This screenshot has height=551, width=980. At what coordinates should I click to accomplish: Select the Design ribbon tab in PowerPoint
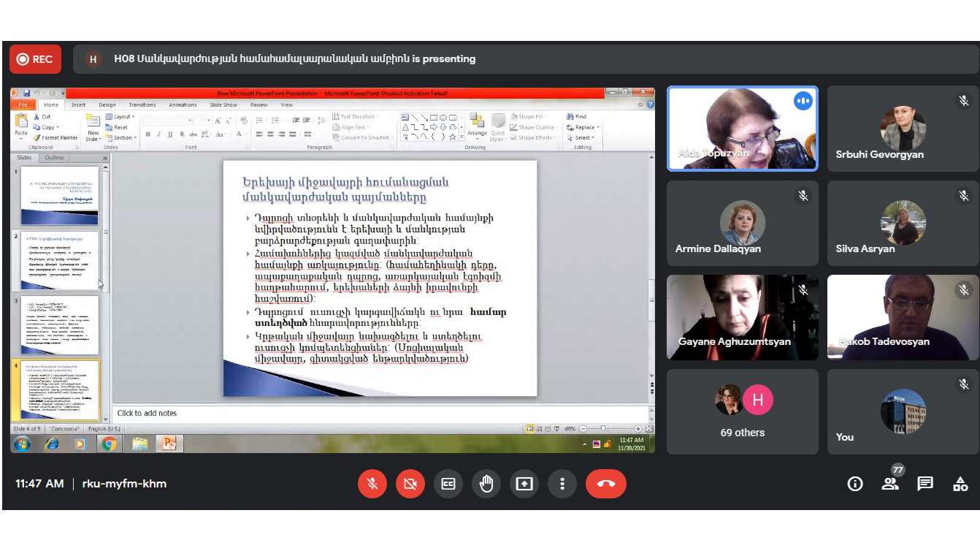coord(107,105)
